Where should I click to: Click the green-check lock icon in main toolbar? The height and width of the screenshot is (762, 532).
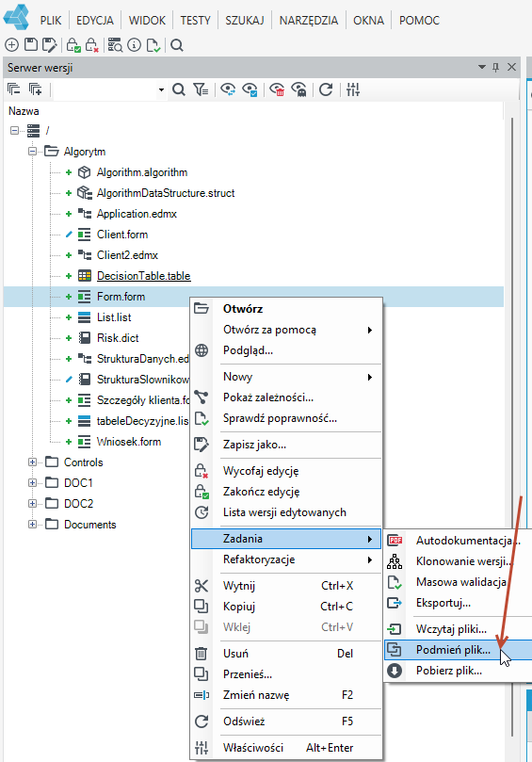tap(73, 45)
